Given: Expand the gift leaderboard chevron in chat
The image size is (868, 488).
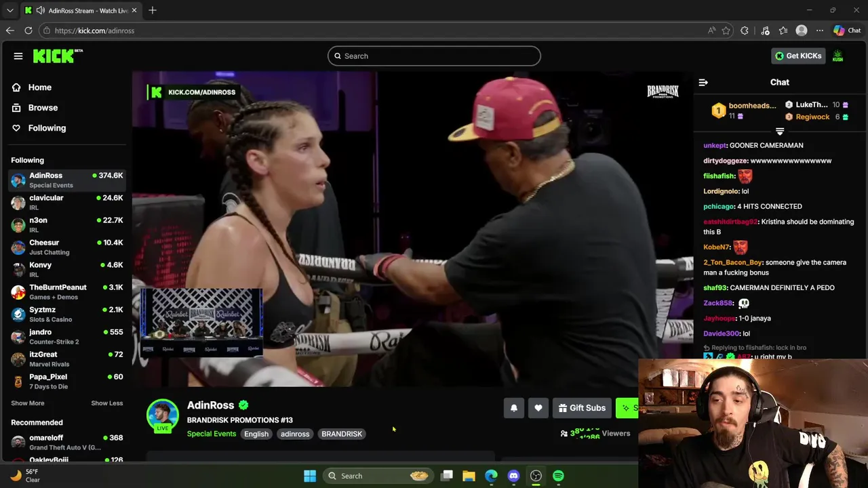Looking at the screenshot, I should (x=780, y=131).
